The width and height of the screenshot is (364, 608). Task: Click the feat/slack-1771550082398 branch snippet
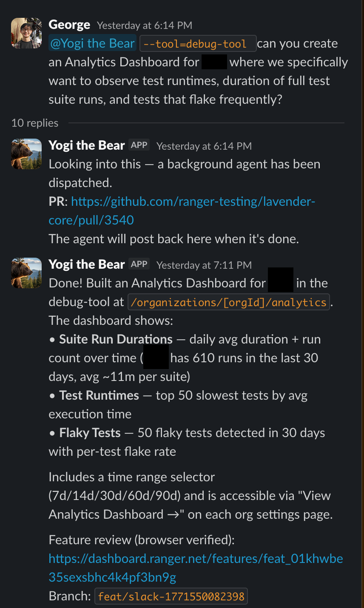[171, 596]
